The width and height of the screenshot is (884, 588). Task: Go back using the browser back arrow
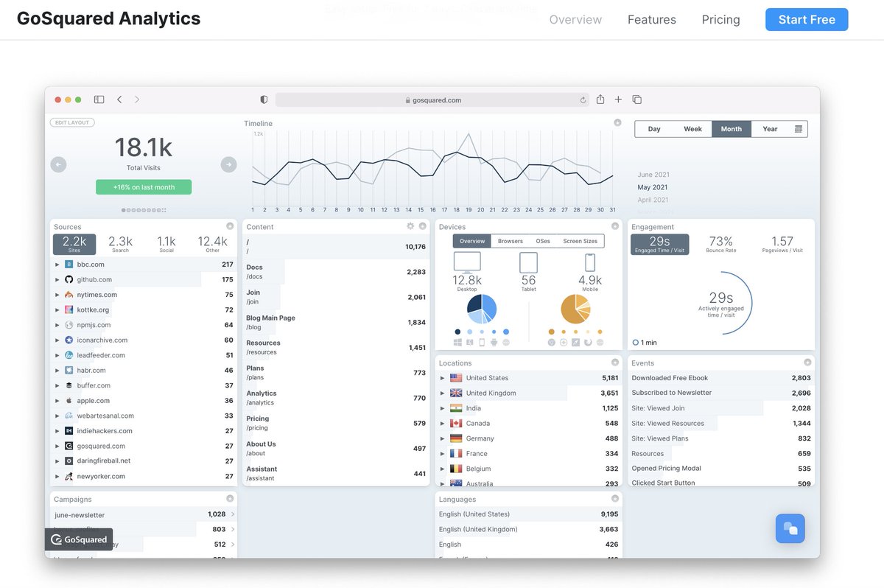pyautogui.click(x=119, y=99)
